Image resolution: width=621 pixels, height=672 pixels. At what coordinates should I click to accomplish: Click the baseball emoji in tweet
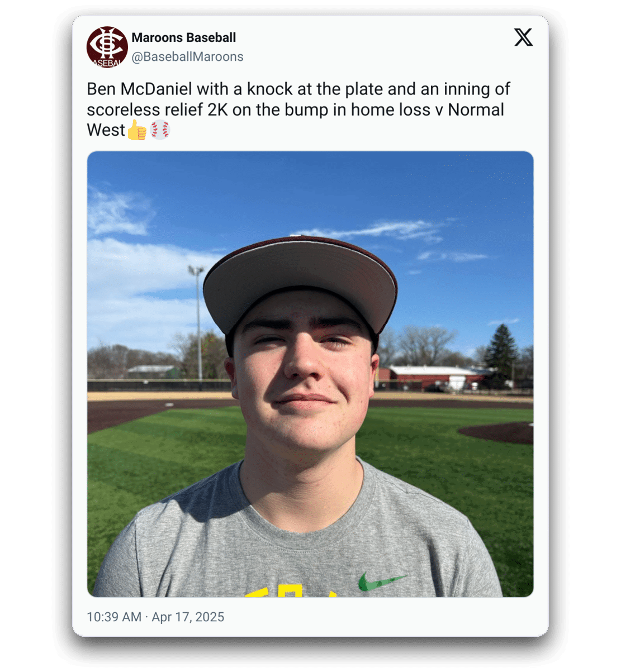coord(160,130)
